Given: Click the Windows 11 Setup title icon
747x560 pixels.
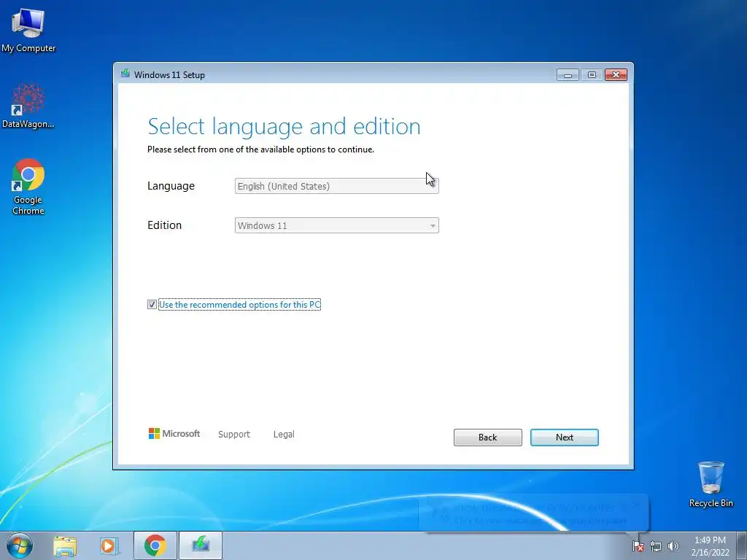Looking at the screenshot, I should [125, 74].
